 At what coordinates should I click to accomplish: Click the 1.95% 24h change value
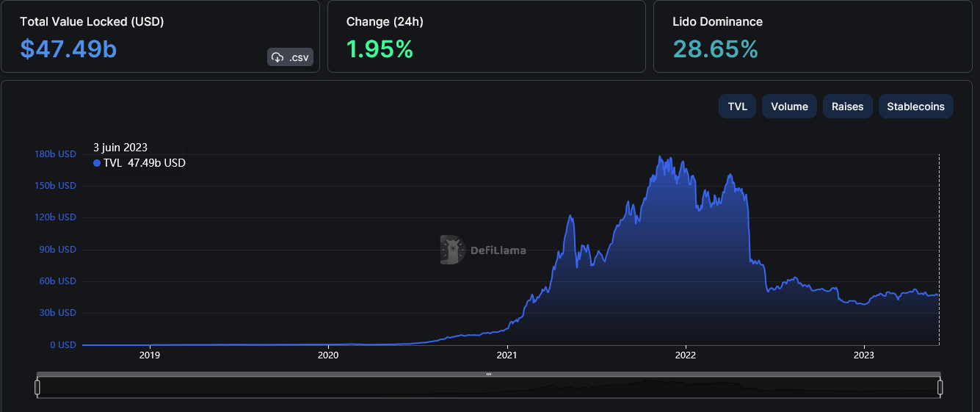[380, 48]
